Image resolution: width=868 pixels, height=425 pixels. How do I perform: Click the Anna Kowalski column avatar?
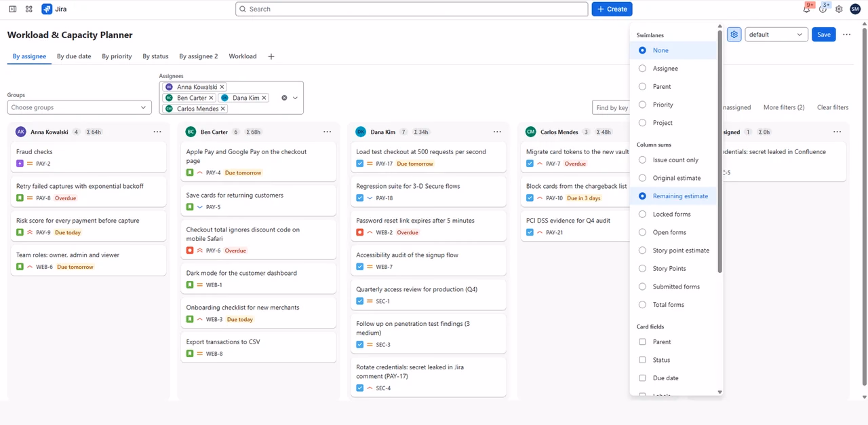[x=21, y=132]
